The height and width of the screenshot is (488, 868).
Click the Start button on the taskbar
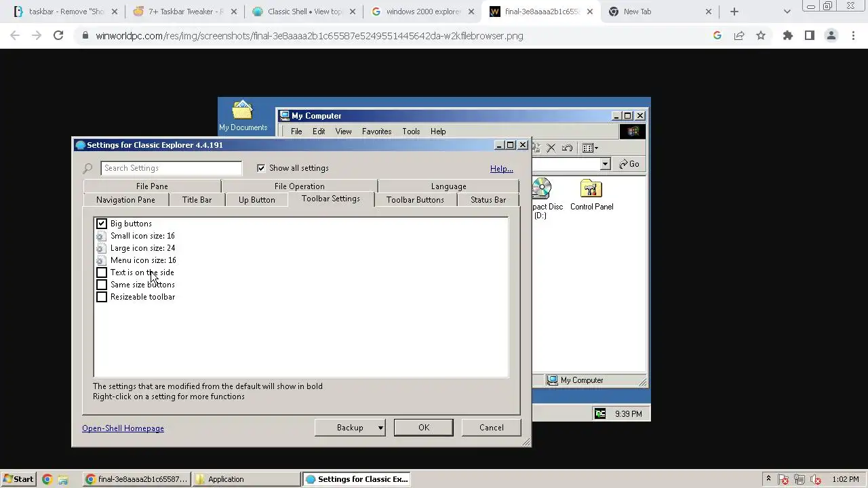click(x=18, y=479)
